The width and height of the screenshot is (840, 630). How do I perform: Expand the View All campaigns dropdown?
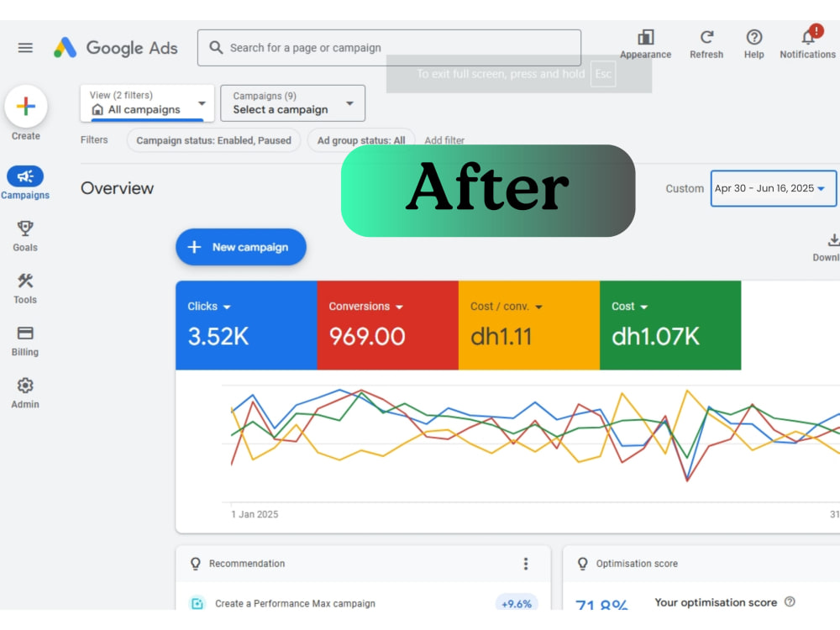(147, 102)
